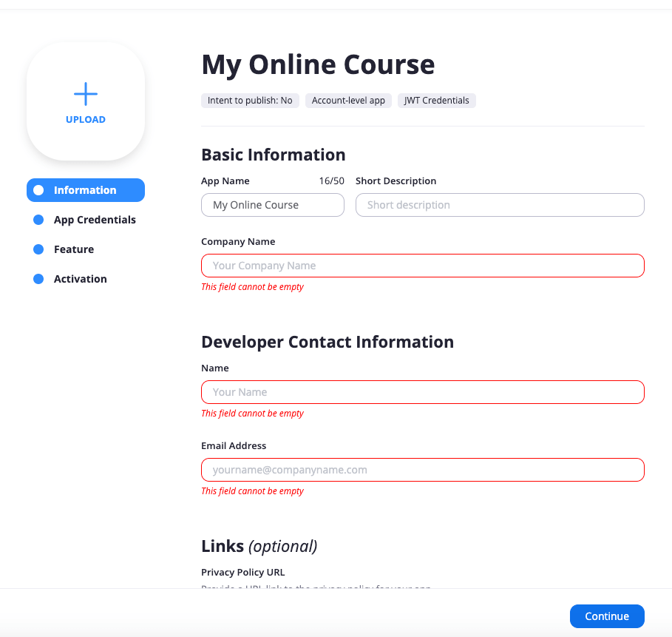Click the 'Links (optional)' section heading
672x637 pixels.
coord(259,546)
